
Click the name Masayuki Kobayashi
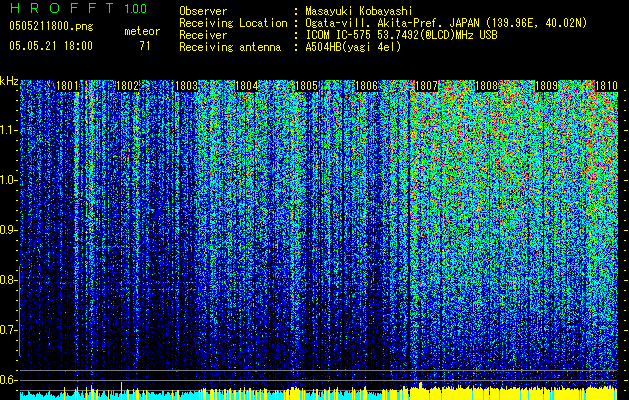tap(359, 11)
